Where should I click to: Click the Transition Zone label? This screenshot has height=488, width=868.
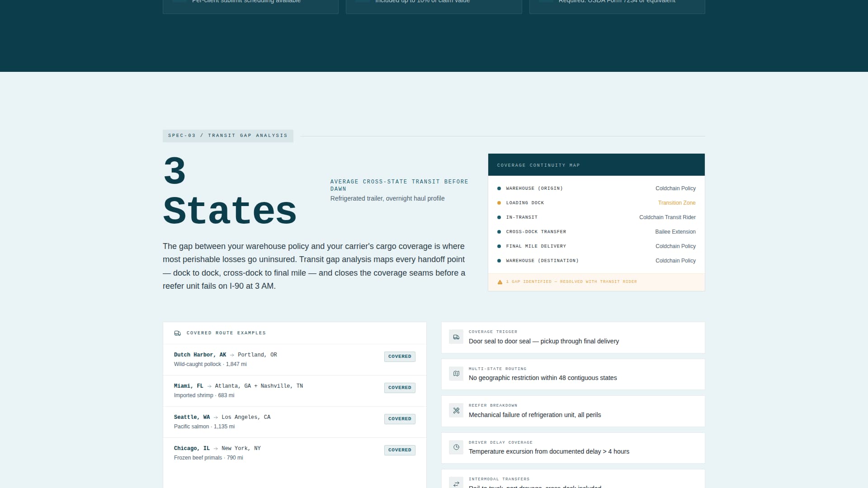pos(677,203)
